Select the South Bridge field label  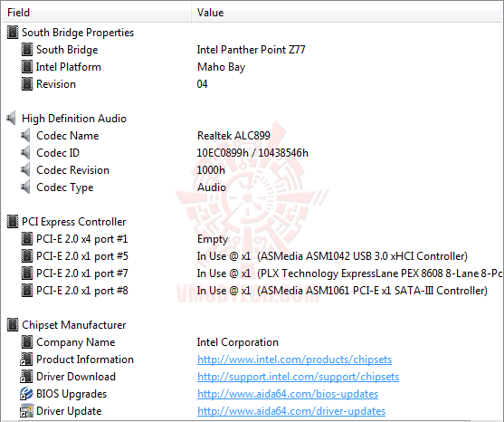[x=67, y=50]
